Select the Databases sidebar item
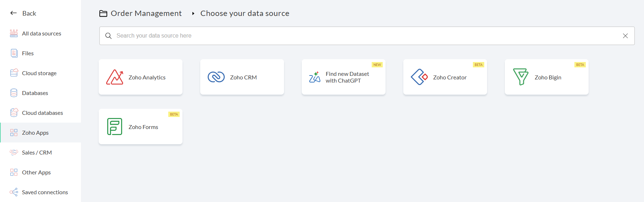 pyautogui.click(x=35, y=93)
